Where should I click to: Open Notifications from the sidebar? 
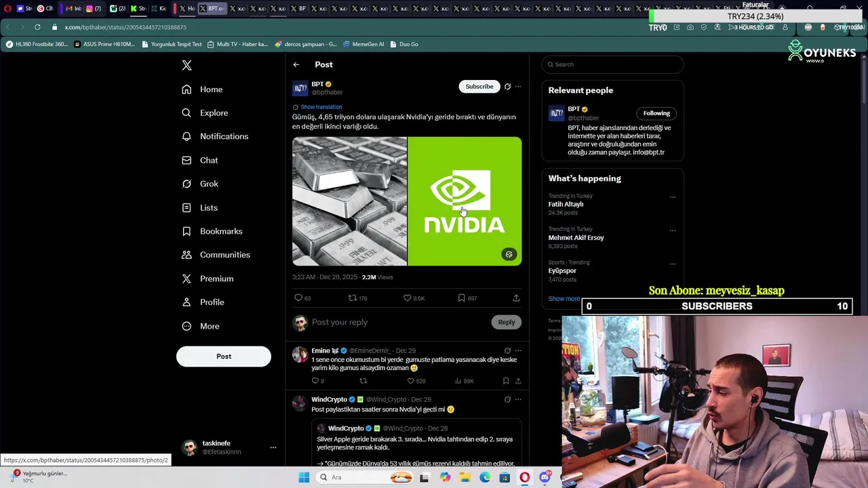(215, 136)
